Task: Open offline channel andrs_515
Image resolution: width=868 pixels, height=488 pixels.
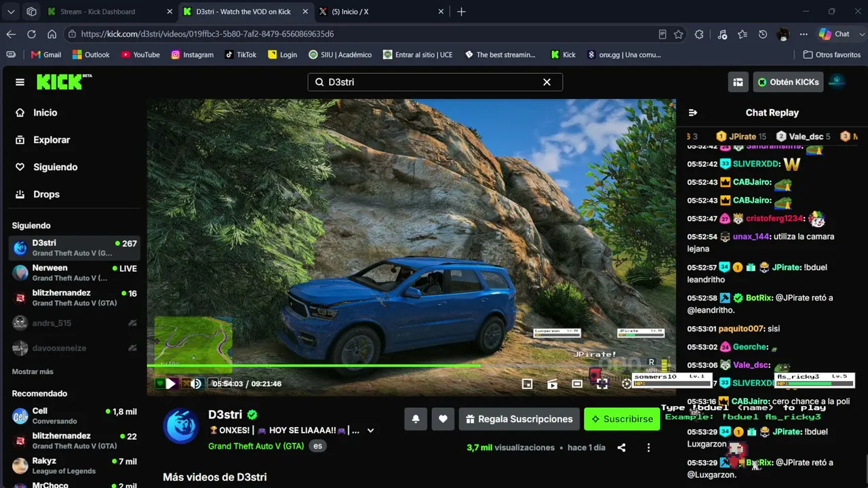Action: pos(75,323)
